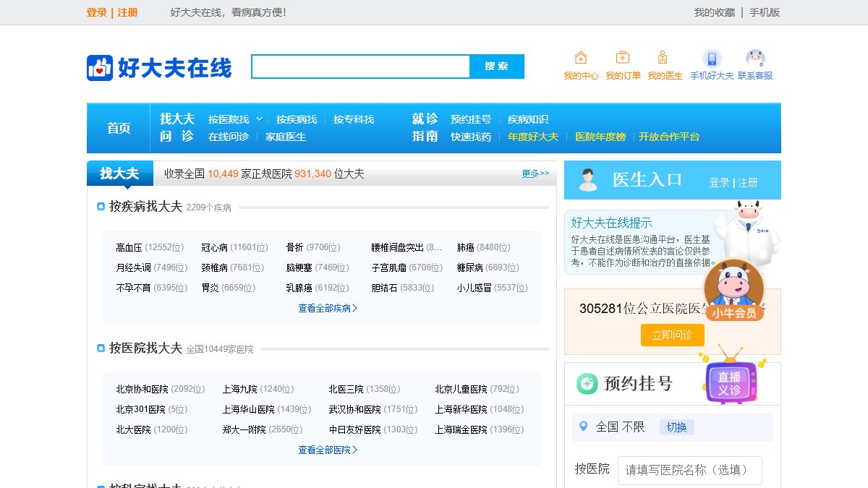Image resolution: width=868 pixels, height=488 pixels.
Task: Open 冠心病 disease link
Action: (214, 247)
